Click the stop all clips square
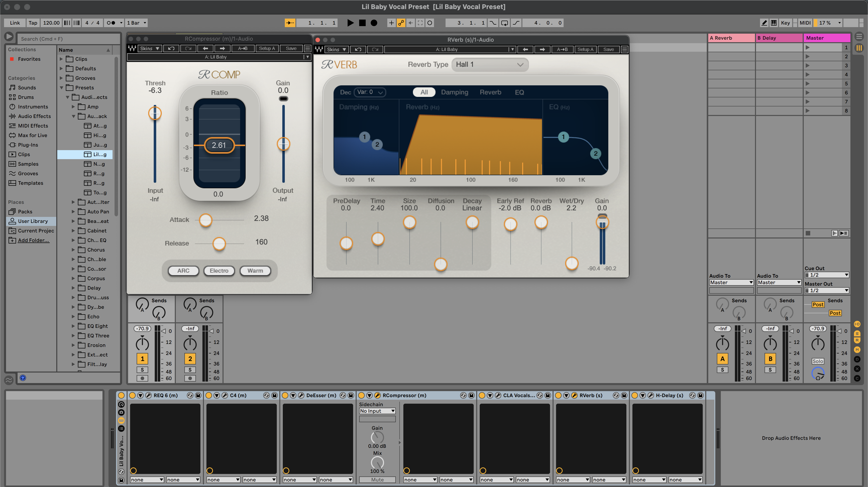Image resolution: width=868 pixels, height=487 pixels. tap(808, 233)
